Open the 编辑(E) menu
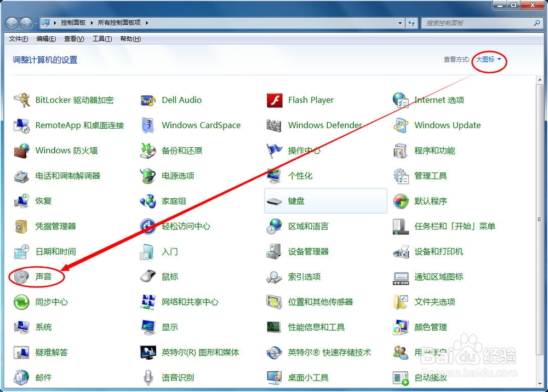This screenshot has width=548, height=392. pyautogui.click(x=46, y=39)
